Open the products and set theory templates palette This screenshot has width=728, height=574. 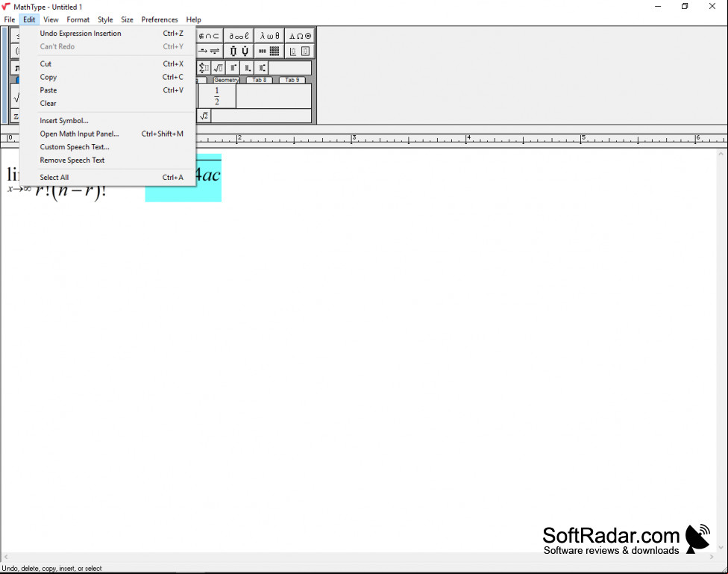(x=239, y=51)
